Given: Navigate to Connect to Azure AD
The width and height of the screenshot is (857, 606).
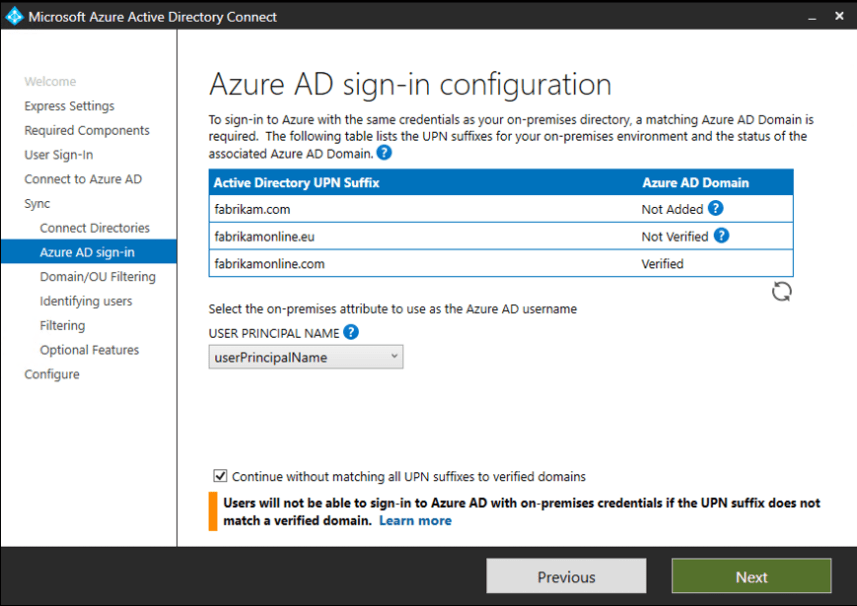Looking at the screenshot, I should (83, 179).
